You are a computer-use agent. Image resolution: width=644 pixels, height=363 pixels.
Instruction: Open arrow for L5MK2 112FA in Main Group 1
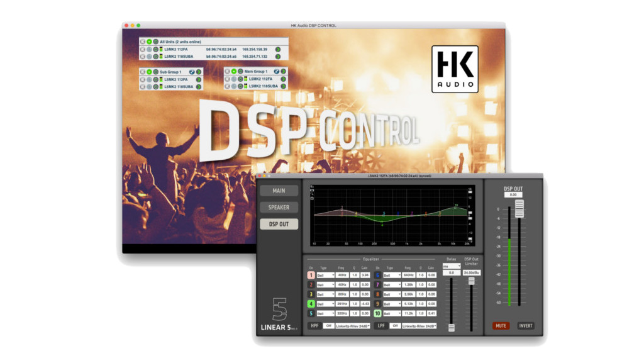point(284,79)
